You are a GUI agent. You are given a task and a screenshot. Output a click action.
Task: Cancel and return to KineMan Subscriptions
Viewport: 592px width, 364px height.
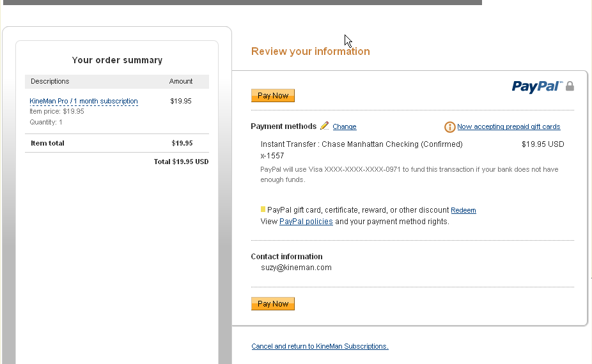pos(320,346)
